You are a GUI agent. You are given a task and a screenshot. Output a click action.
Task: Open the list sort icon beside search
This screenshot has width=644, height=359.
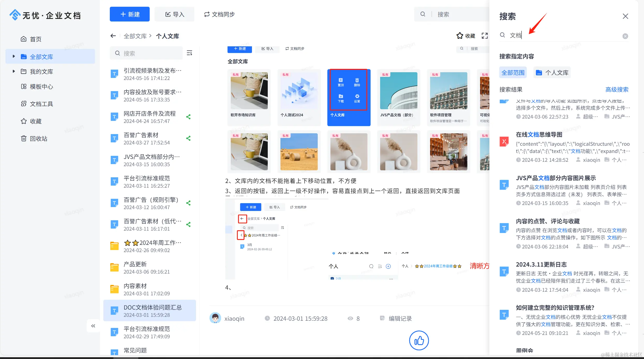pyautogui.click(x=189, y=53)
